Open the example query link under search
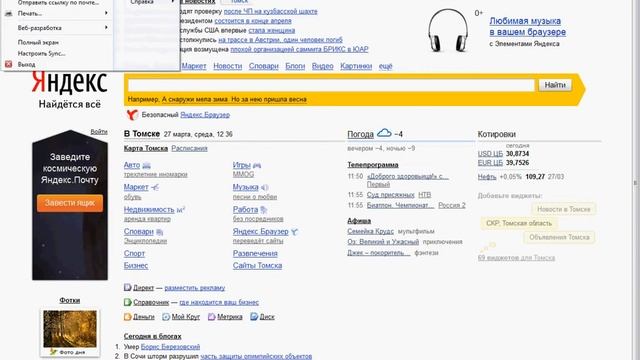 234,99
